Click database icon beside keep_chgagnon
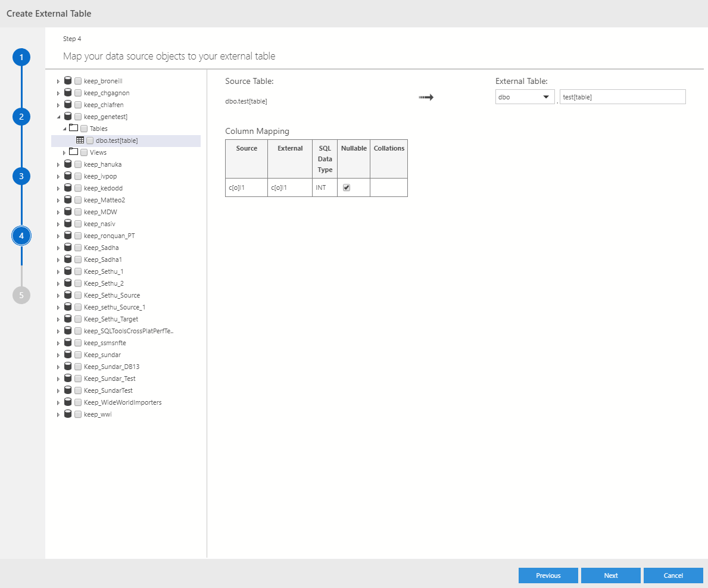This screenshot has height=588, width=708. (x=68, y=92)
